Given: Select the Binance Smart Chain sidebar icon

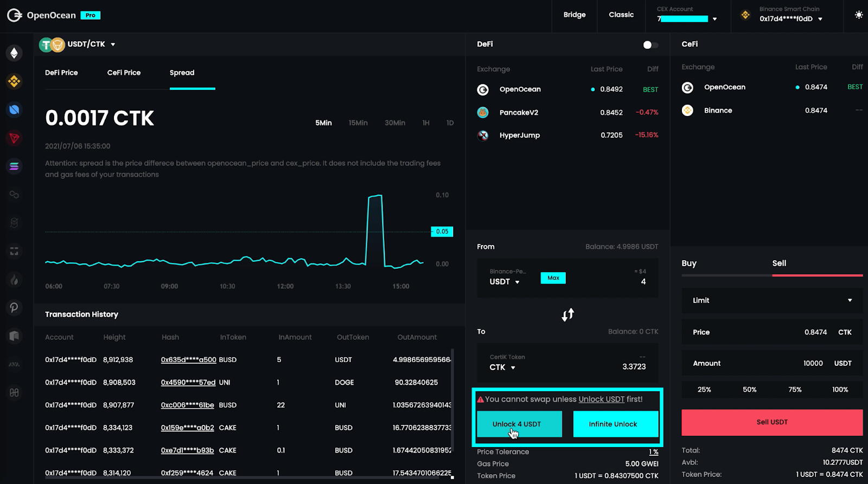Looking at the screenshot, I should (x=14, y=81).
